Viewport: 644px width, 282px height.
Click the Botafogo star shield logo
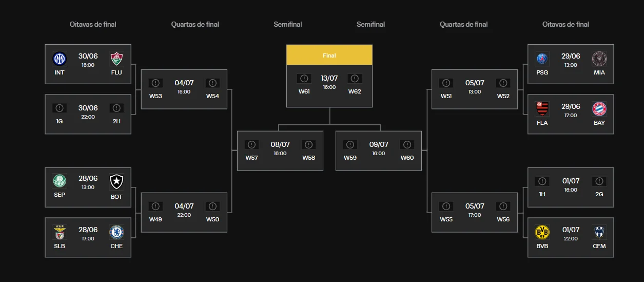click(116, 181)
